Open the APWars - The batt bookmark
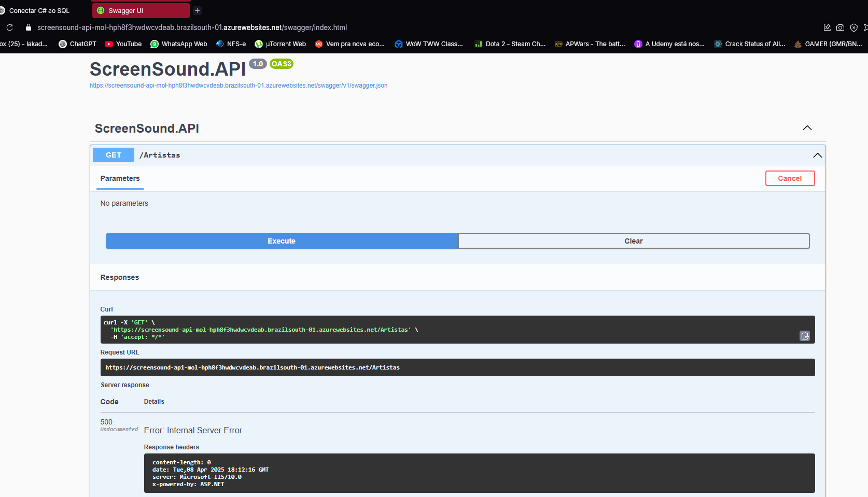The image size is (868, 497). (x=590, y=44)
